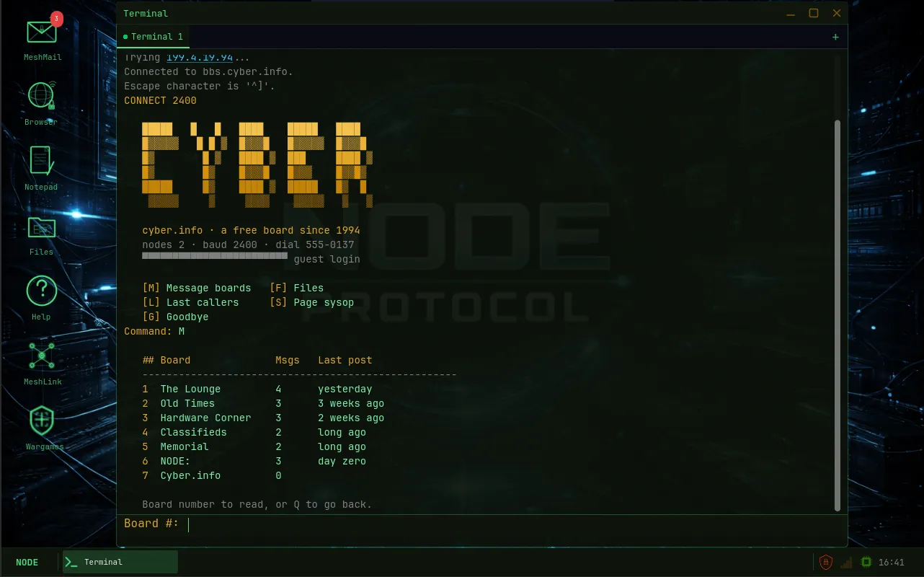Screen dimensions: 924x577
Task: Click the security shield tray icon
Action: coord(826,563)
